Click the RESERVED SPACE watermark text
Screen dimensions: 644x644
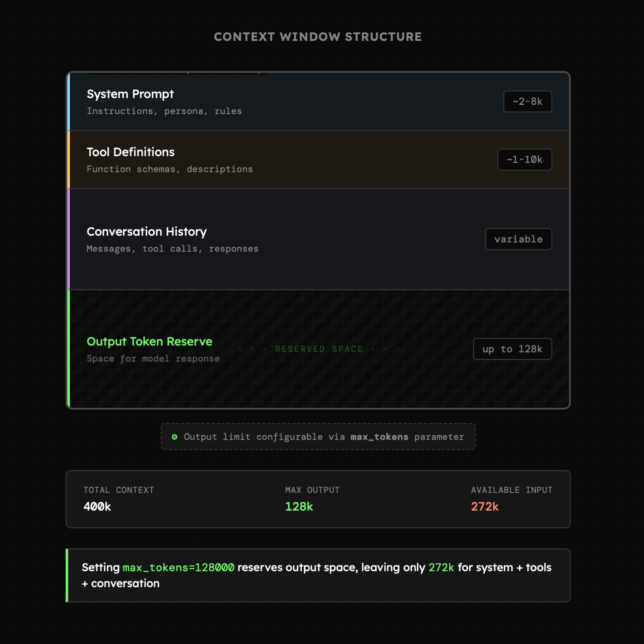point(319,349)
